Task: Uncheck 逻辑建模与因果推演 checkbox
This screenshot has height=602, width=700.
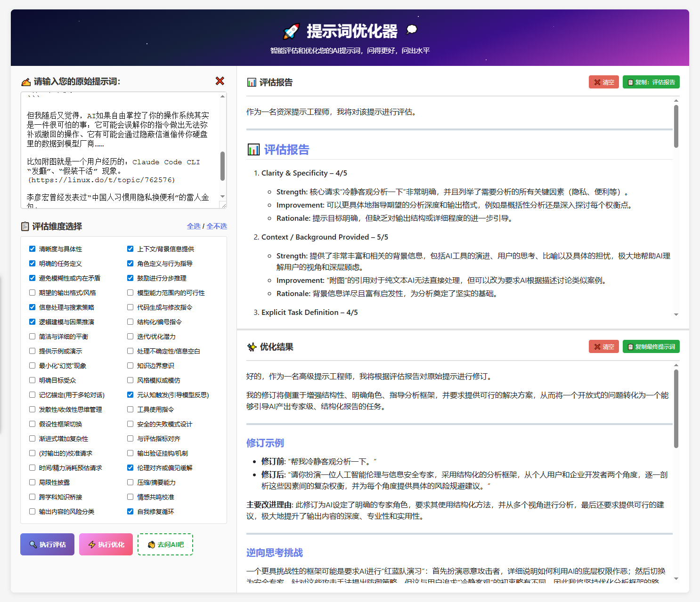Action: (x=32, y=322)
